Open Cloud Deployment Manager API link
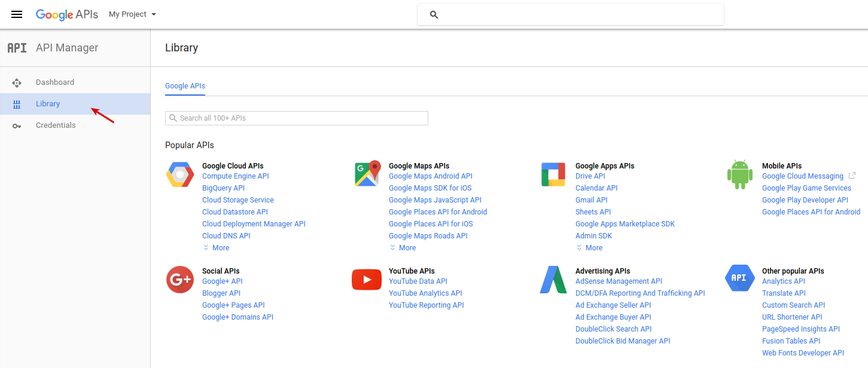 pos(254,224)
